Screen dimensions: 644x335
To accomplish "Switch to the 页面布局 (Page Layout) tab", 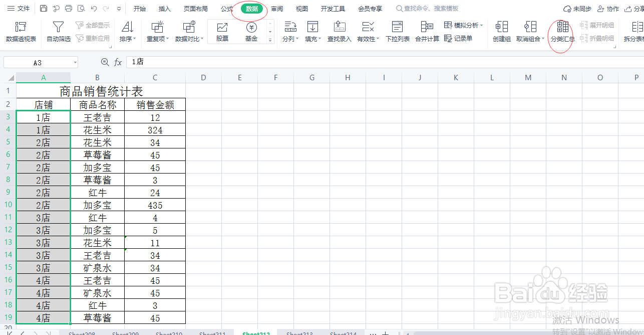I will [196, 9].
